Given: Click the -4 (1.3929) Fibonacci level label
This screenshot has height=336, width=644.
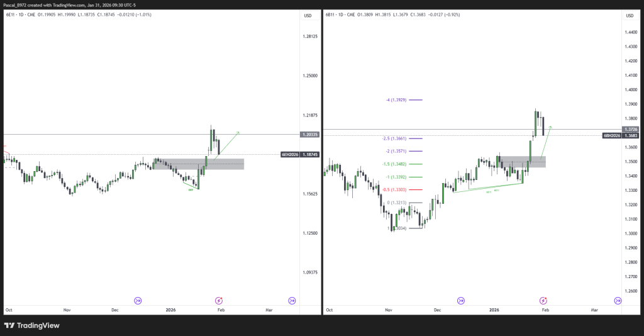Looking at the screenshot, I should [396, 100].
